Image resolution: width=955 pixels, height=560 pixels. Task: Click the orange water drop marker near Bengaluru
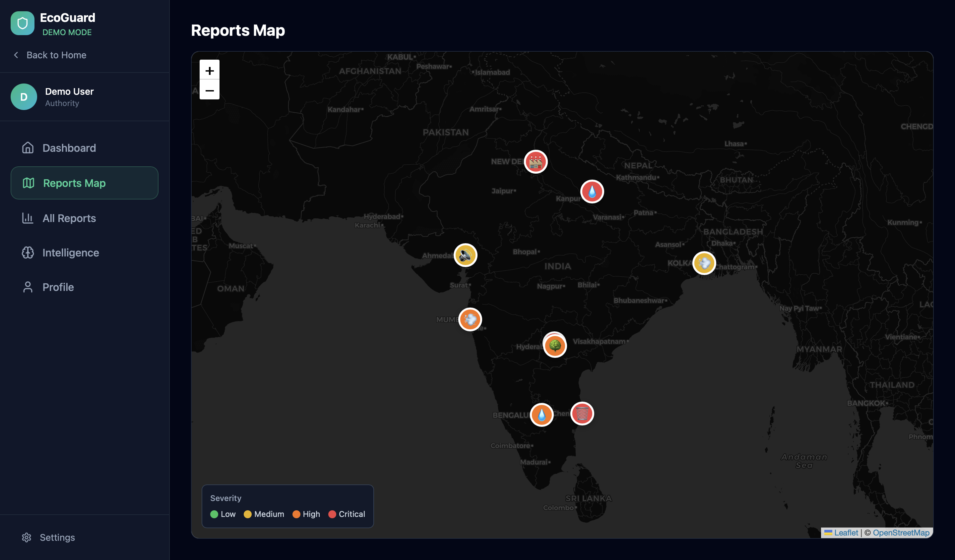pyautogui.click(x=541, y=415)
